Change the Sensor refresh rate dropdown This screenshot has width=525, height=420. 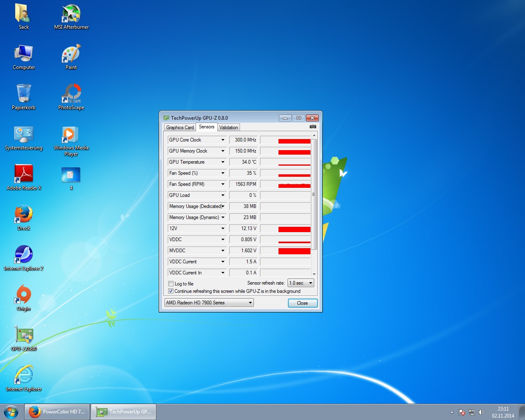[x=301, y=283]
